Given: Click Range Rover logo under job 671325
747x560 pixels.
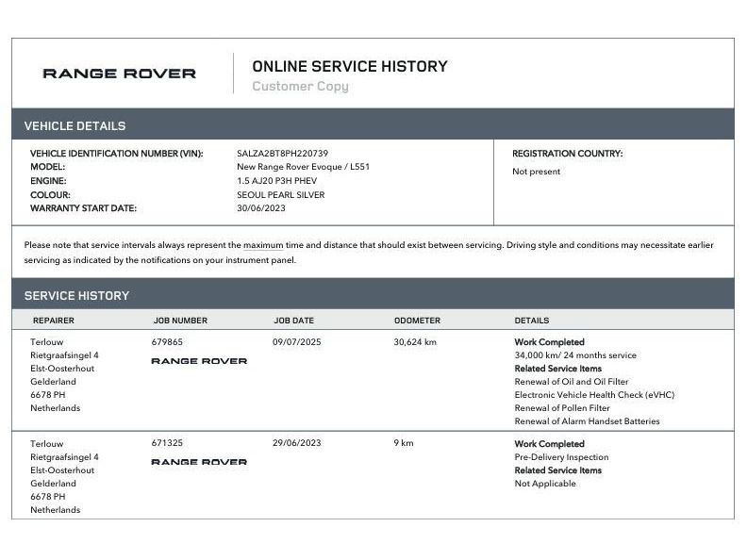Looking at the screenshot, I should click(199, 462).
